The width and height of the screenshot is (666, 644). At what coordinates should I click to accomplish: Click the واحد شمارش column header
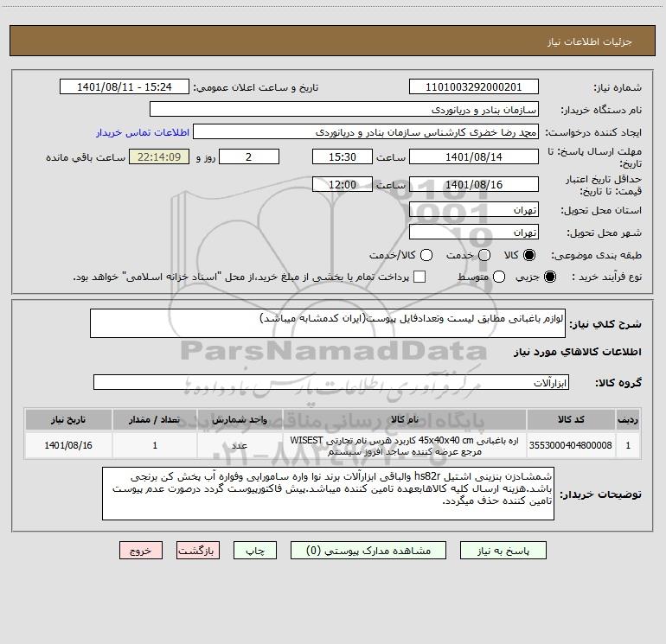click(240, 419)
